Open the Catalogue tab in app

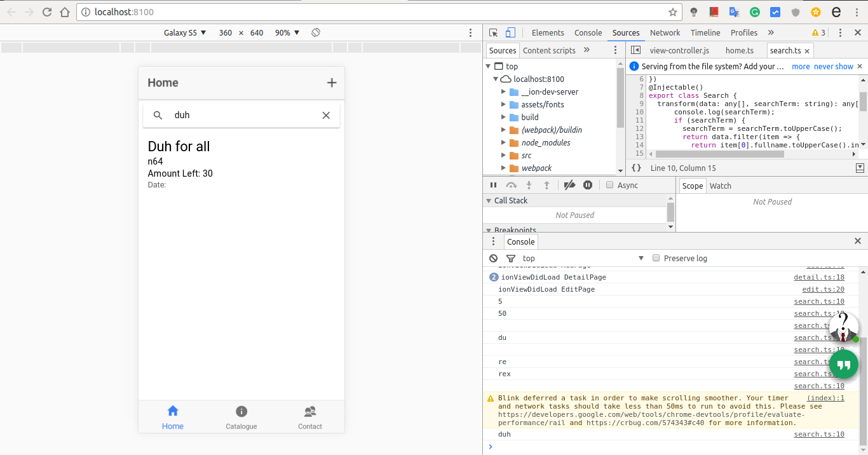[x=241, y=418]
